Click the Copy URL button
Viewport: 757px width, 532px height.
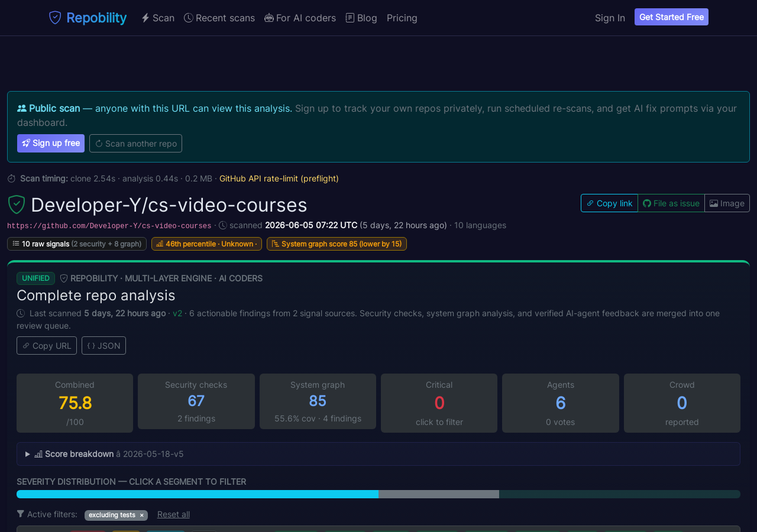47,345
